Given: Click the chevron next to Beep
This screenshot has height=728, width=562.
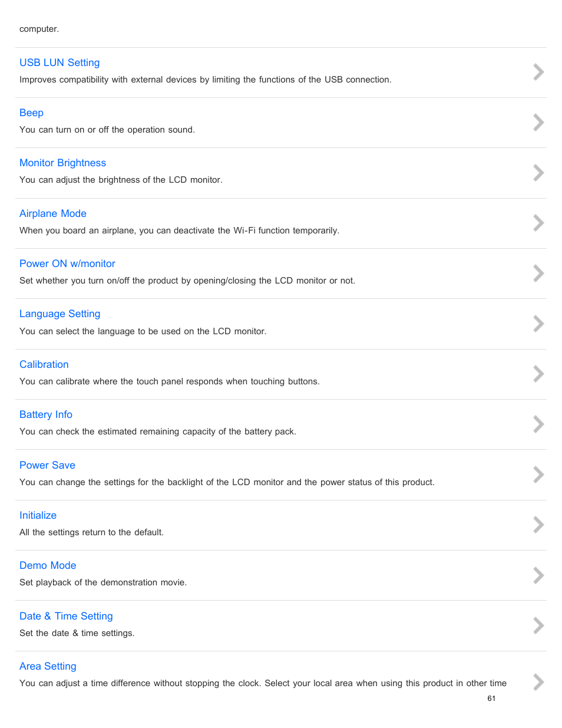Looking at the screenshot, I should pyautogui.click(x=538, y=122).
